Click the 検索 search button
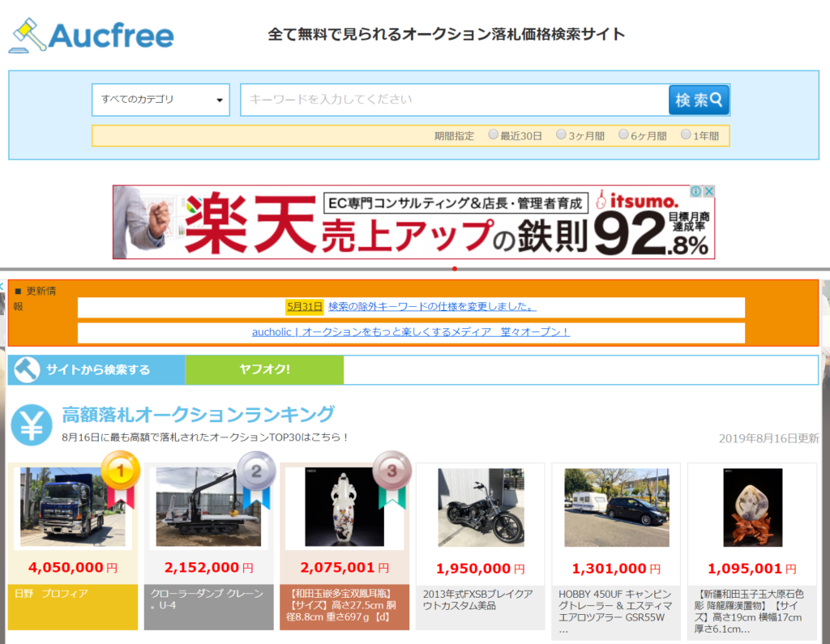 pos(699,100)
